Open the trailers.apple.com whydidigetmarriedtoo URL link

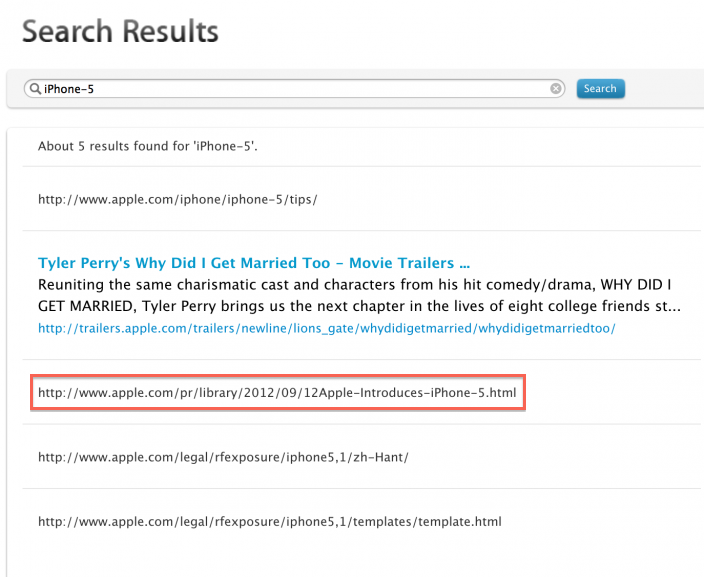(326, 328)
